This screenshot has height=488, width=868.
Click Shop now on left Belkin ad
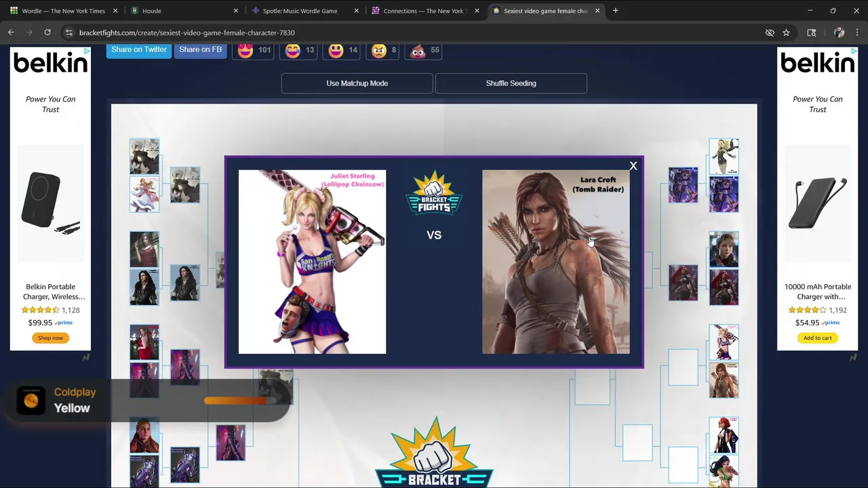pos(50,338)
